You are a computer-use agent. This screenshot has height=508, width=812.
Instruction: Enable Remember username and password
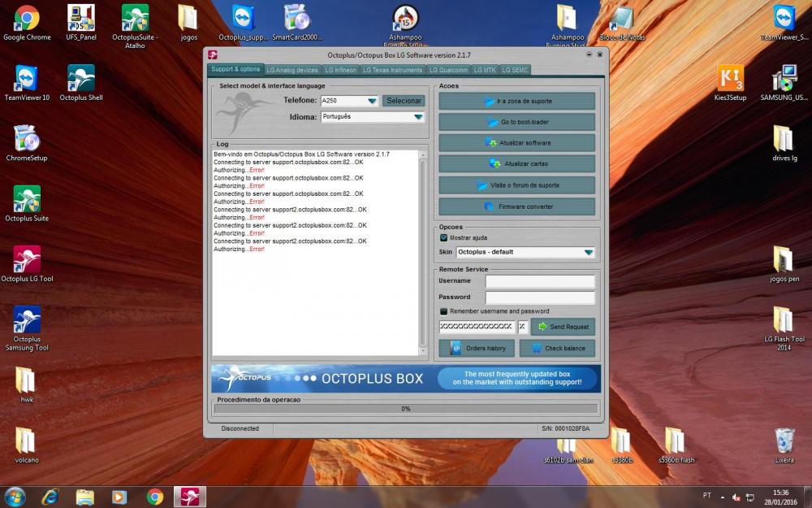click(x=444, y=311)
